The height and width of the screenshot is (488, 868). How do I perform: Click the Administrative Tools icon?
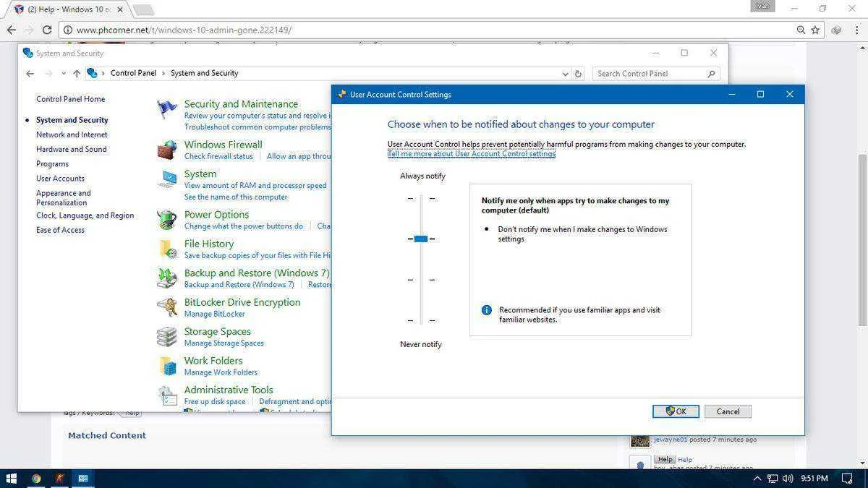tap(167, 395)
